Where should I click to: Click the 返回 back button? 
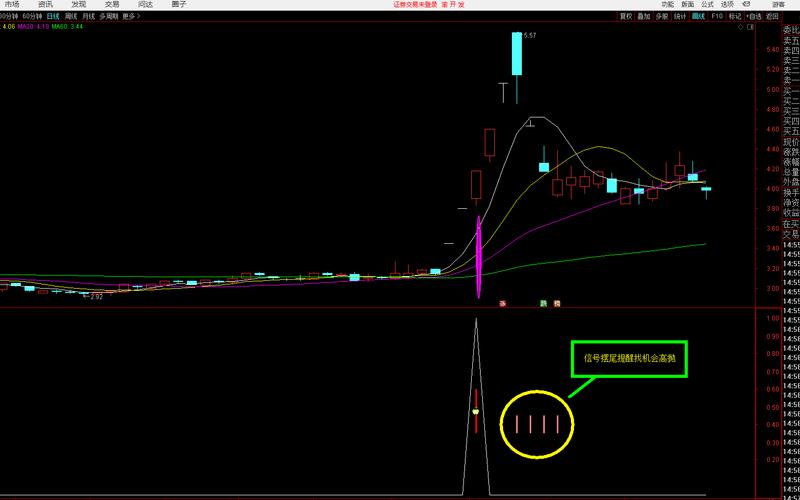(x=771, y=17)
